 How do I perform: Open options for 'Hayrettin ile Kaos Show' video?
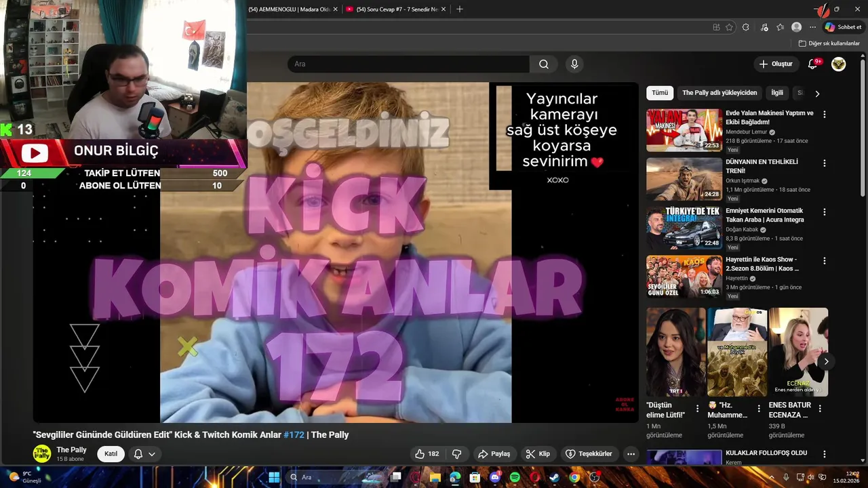click(825, 261)
